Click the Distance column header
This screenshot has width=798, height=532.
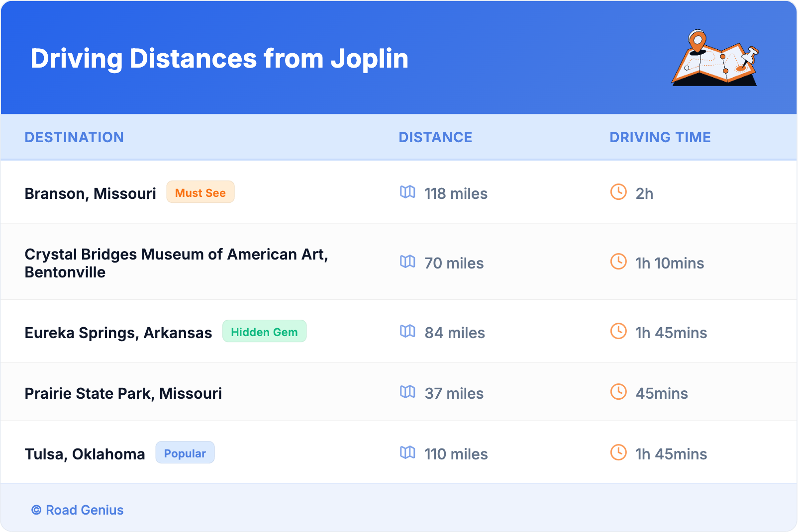pos(435,137)
